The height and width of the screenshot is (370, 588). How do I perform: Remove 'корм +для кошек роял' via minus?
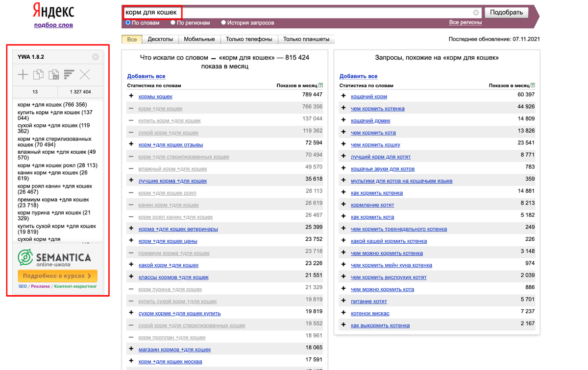click(x=131, y=192)
